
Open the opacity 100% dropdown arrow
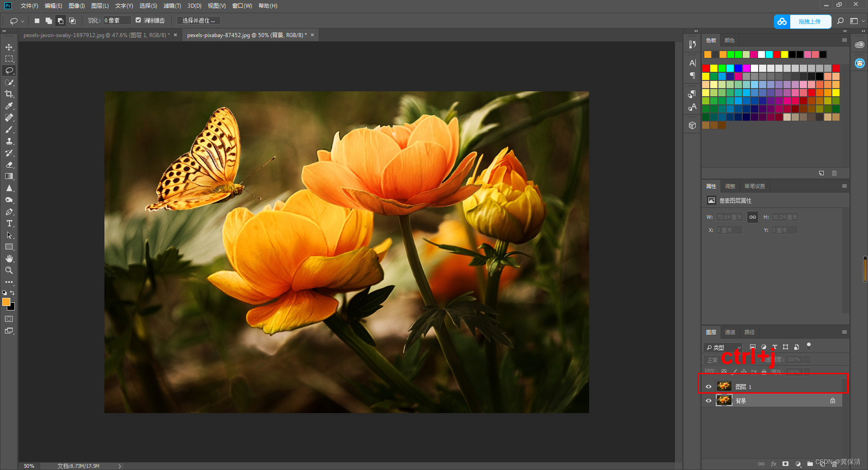click(807, 360)
